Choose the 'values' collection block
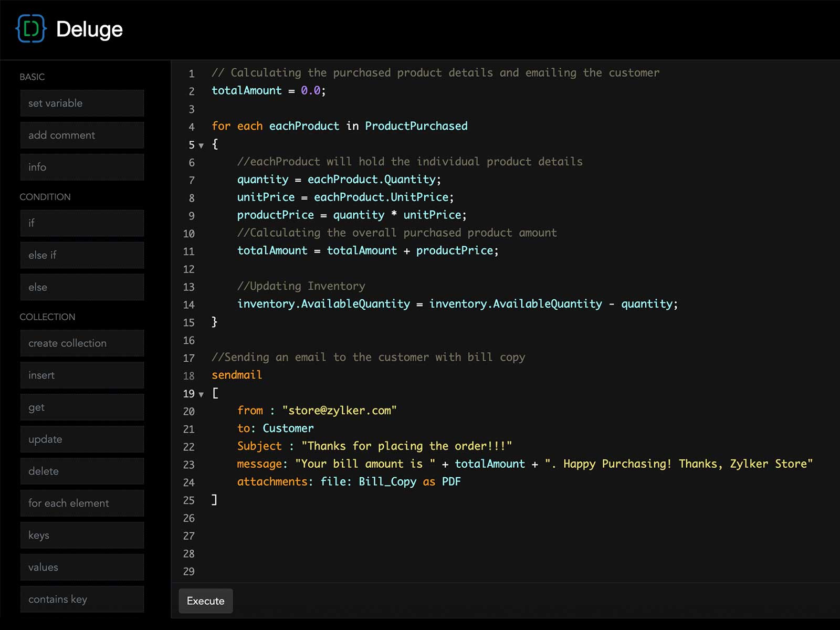 [82, 568]
